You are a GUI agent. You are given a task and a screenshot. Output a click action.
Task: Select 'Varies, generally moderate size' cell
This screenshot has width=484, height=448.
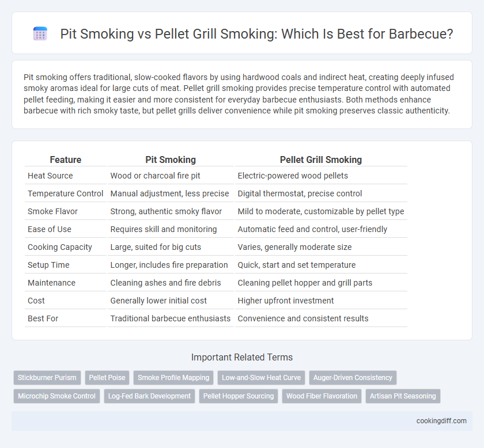click(x=321, y=247)
